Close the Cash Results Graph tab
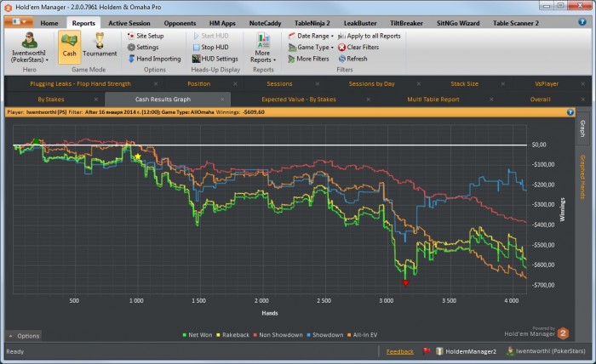Screen dimensions: 596x364 click(222, 100)
